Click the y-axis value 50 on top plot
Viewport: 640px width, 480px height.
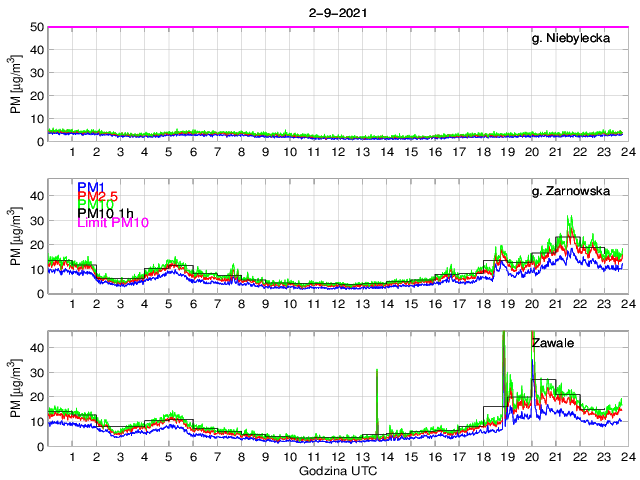click(35, 27)
